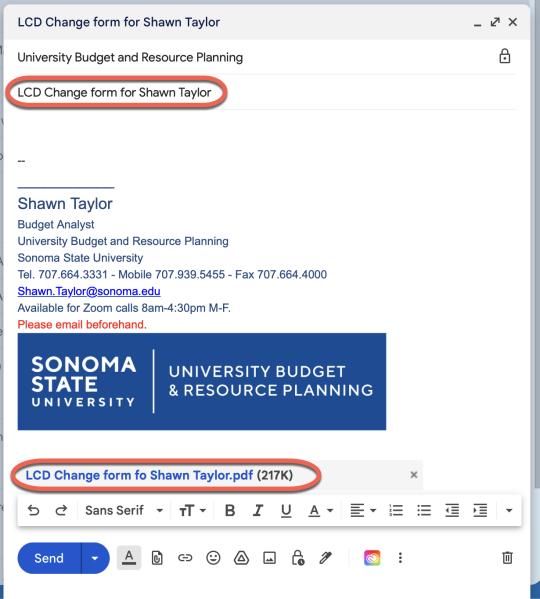Screen dimensions: 540x599
Task: Click the empty message body area
Action: pyautogui.click(x=267, y=132)
